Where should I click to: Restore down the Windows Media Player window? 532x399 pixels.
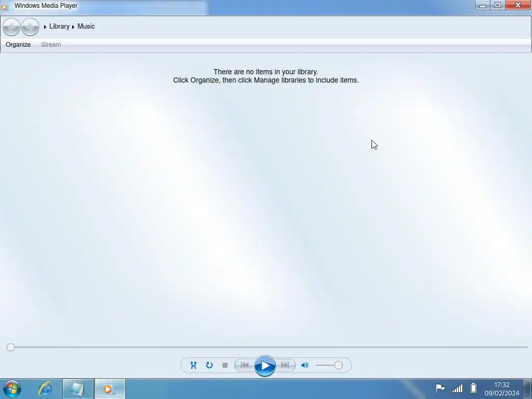click(x=498, y=5)
